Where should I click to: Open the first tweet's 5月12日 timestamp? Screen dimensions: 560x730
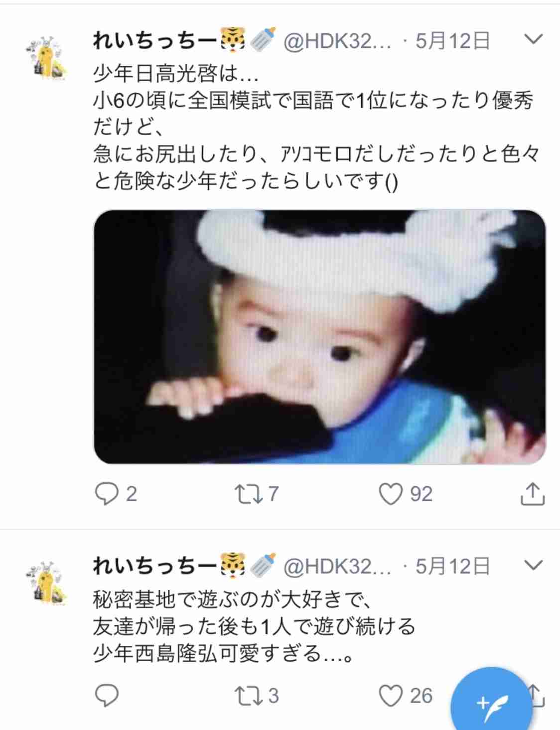[x=452, y=41]
